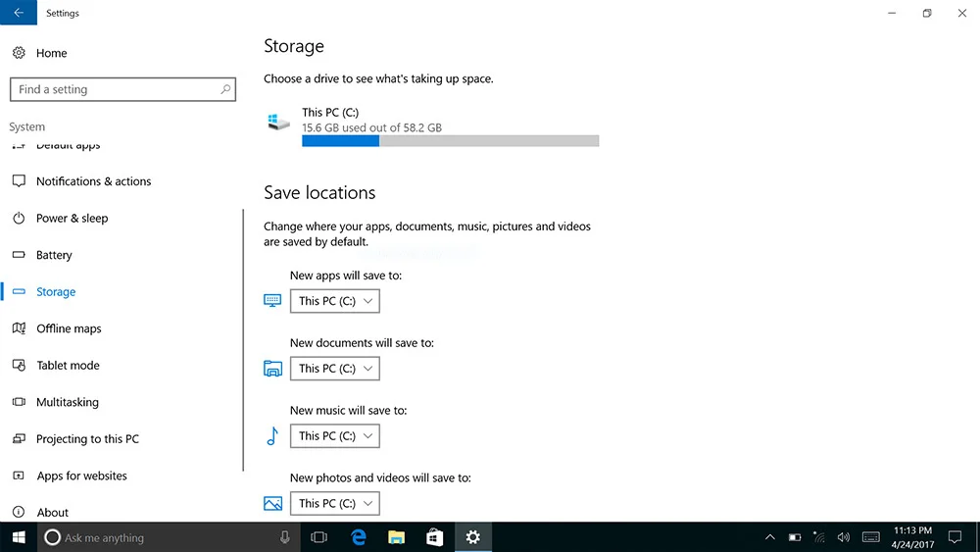
Task: Open the New music save location dropdown
Action: pos(334,435)
